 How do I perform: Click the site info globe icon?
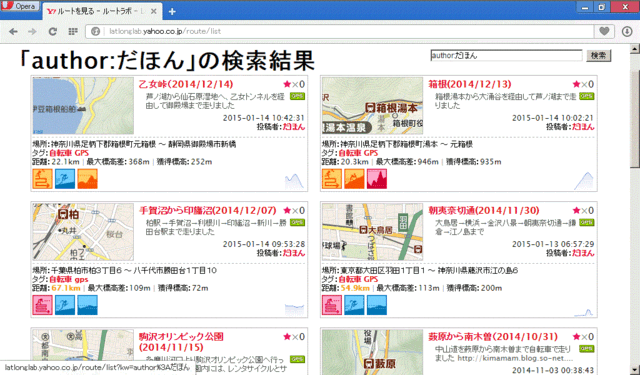[x=95, y=31]
